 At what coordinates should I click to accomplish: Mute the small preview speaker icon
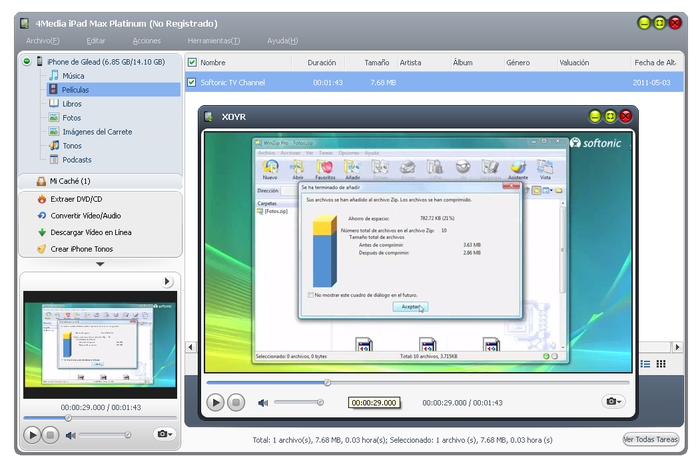point(71,435)
